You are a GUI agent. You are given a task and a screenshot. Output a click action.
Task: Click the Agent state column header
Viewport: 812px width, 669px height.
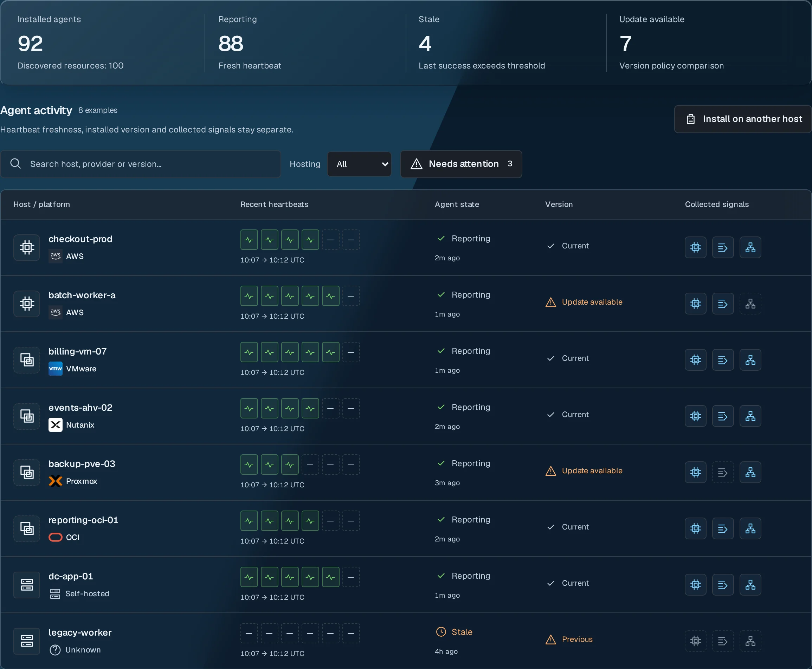[457, 204]
